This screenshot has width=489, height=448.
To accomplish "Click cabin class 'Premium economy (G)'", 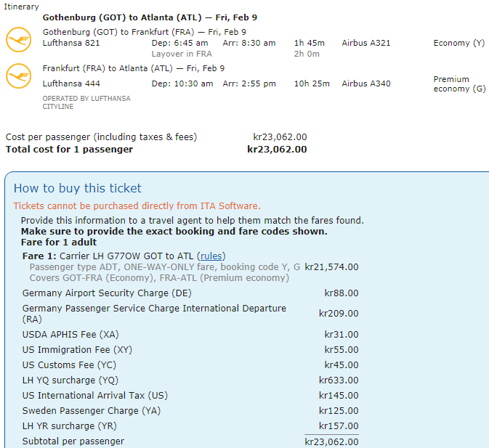I will tap(459, 84).
